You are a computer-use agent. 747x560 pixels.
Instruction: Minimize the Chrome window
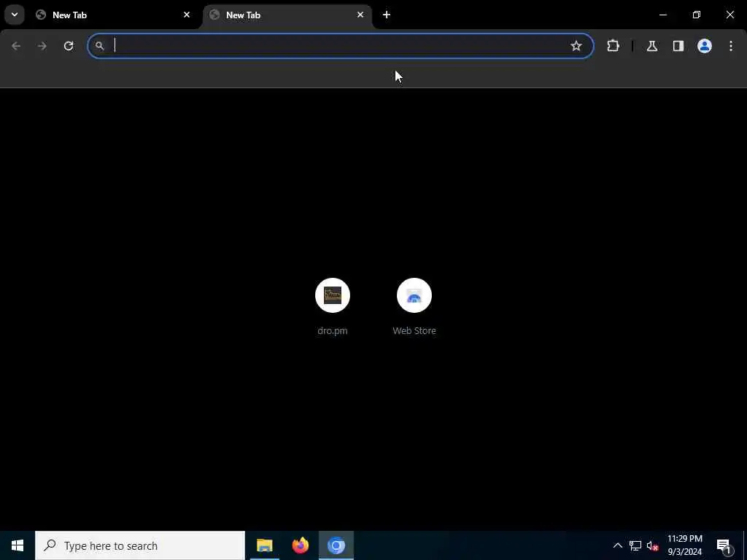point(662,15)
